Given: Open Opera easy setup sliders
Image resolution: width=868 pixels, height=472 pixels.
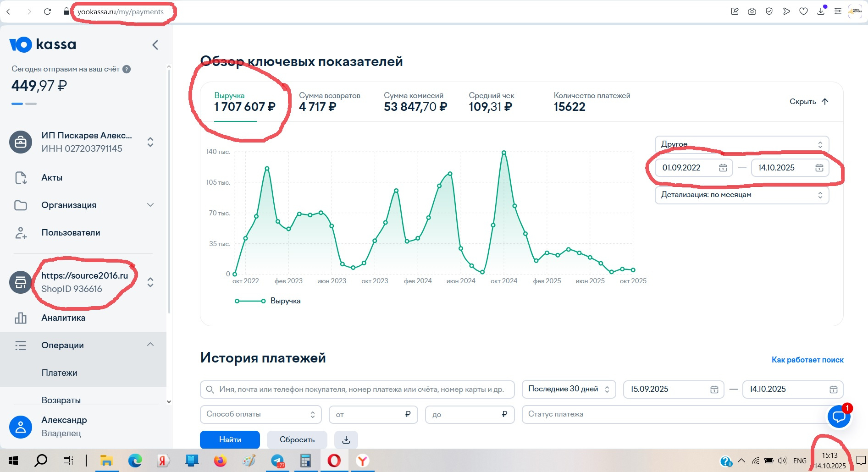Looking at the screenshot, I should (x=838, y=11).
